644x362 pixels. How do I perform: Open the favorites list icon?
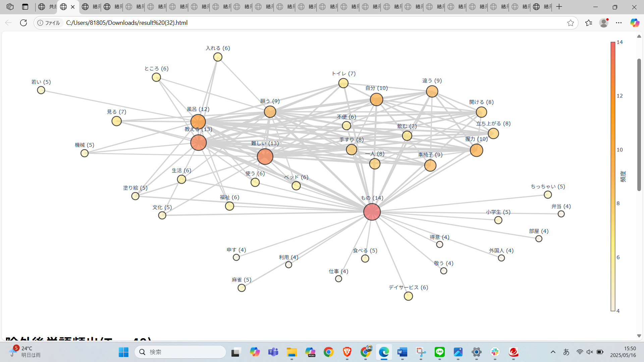pos(589,23)
